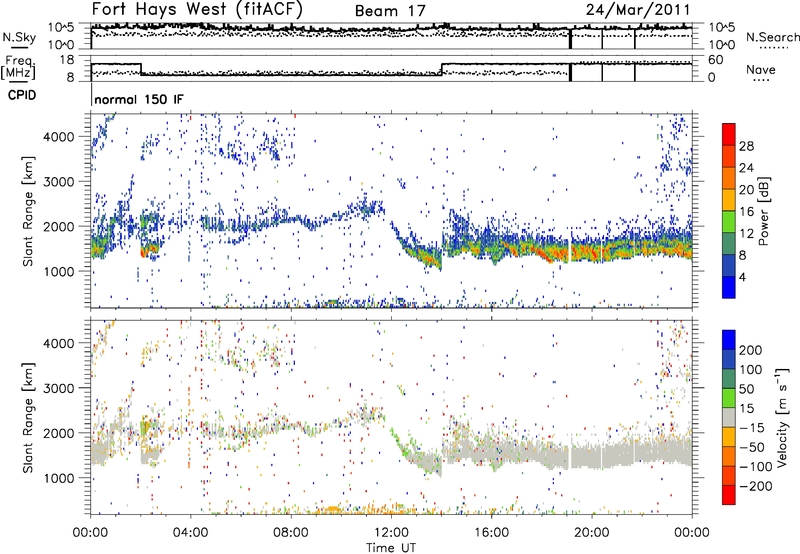The width and height of the screenshot is (800, 554).
Task: Click the 'Freq. [MHz]' axis label
Action: pyautogui.click(x=18, y=68)
